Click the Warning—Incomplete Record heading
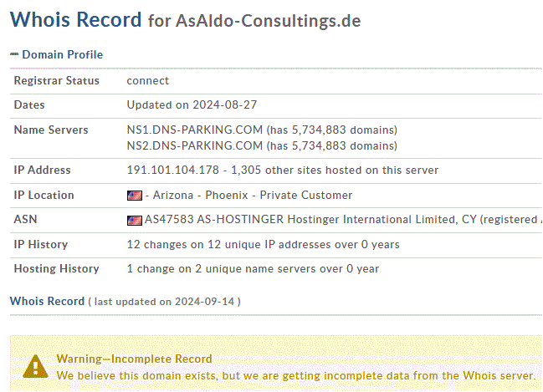Image resolution: width=543 pixels, height=392 pixels. 135,359
